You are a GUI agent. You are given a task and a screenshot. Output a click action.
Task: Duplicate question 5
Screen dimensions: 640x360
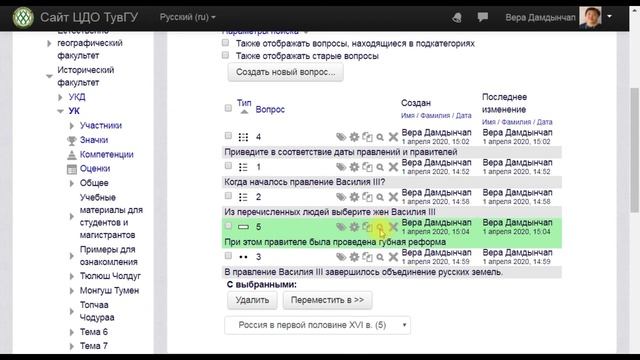coord(367,227)
